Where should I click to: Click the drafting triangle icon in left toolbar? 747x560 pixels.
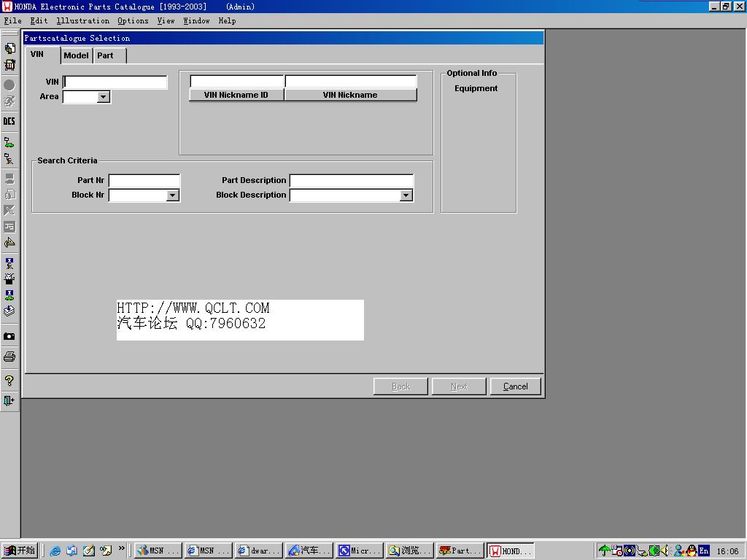(x=9, y=243)
